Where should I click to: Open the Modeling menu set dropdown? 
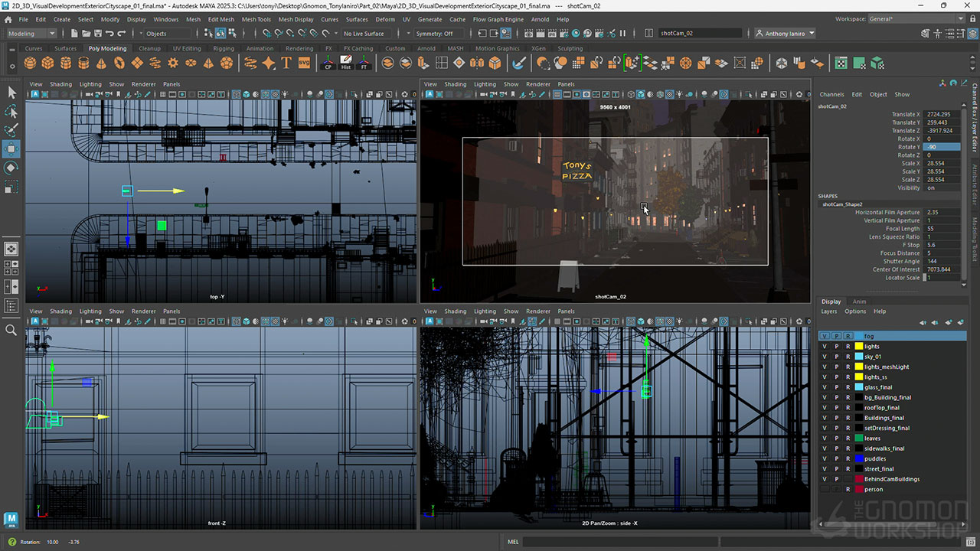pyautogui.click(x=31, y=34)
